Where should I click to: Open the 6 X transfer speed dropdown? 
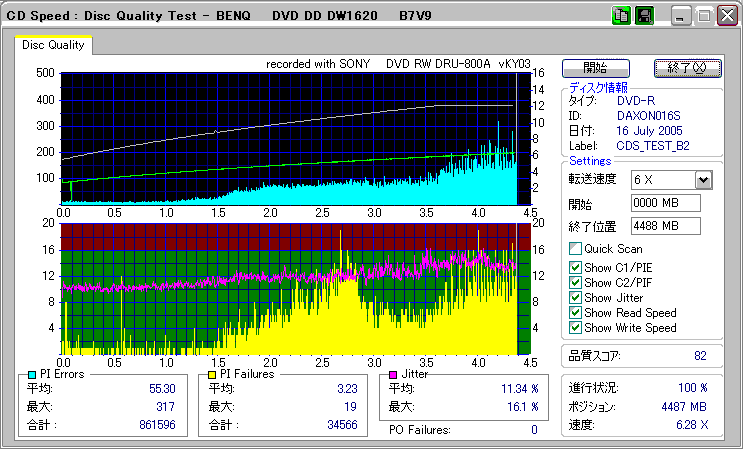click(703, 180)
